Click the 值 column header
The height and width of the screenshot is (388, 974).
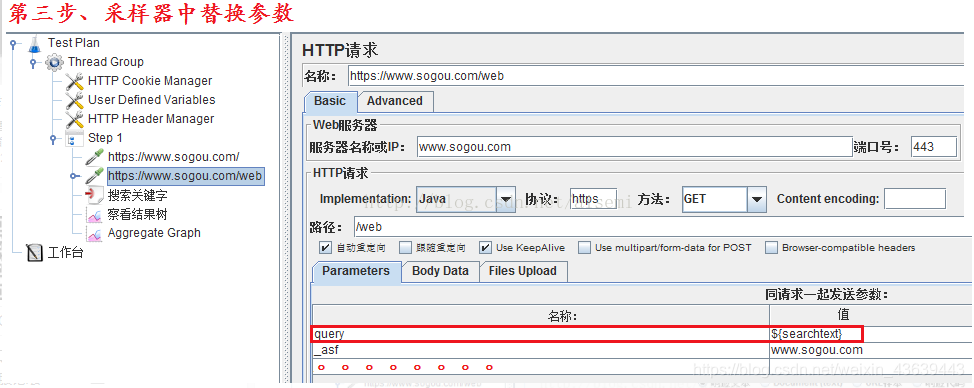[872, 315]
